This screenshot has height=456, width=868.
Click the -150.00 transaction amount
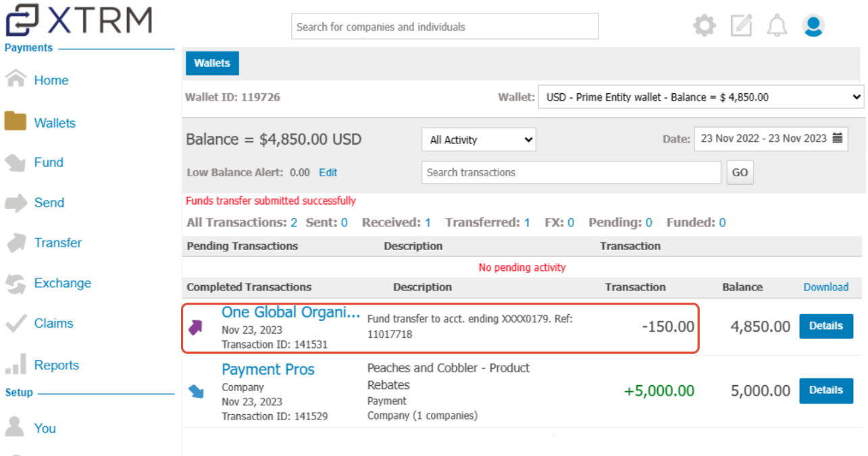(668, 326)
